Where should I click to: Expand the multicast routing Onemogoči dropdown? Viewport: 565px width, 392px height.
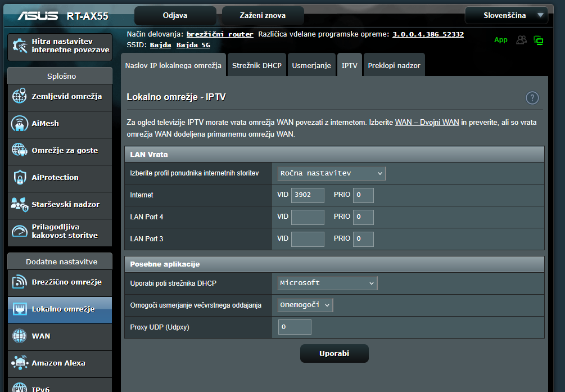(x=305, y=305)
